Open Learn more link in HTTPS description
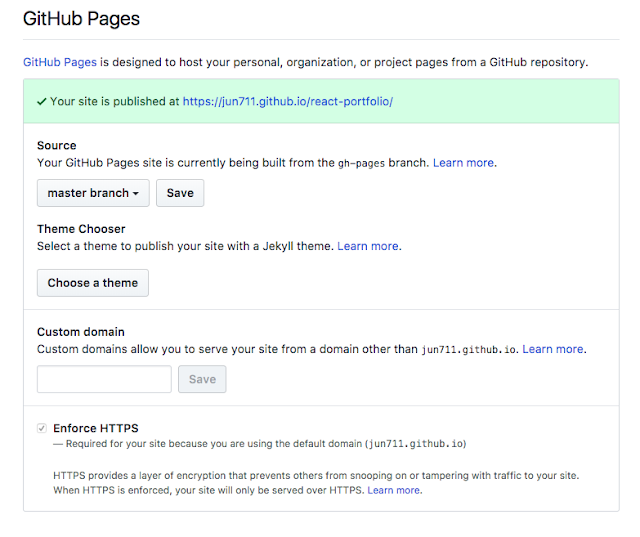640x537 pixels. (x=393, y=490)
